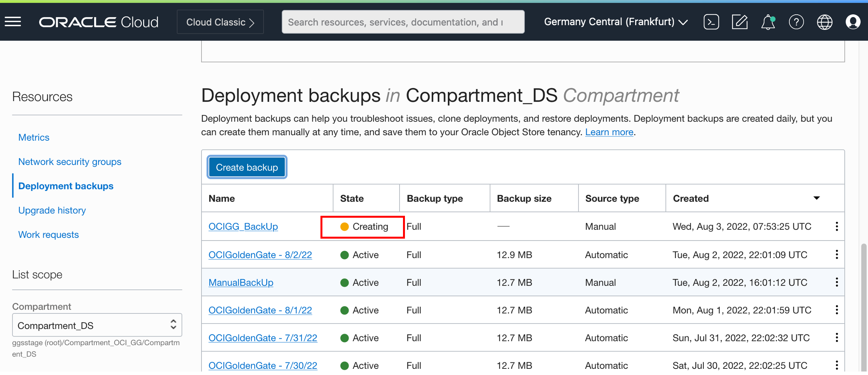Open actions menu for OCIGG_BackUp
Image resolution: width=868 pixels, height=375 pixels.
(x=837, y=226)
